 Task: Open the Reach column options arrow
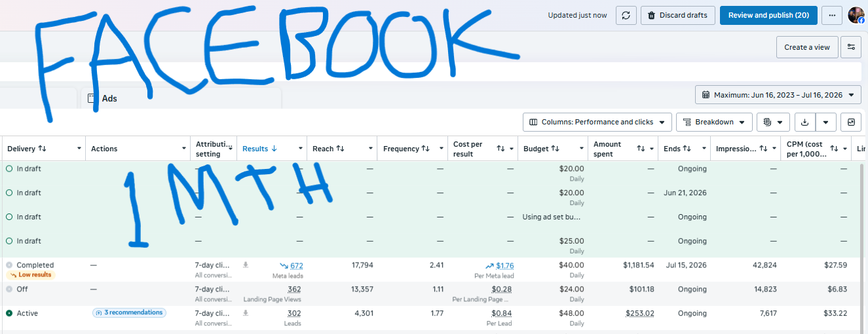[x=371, y=149]
